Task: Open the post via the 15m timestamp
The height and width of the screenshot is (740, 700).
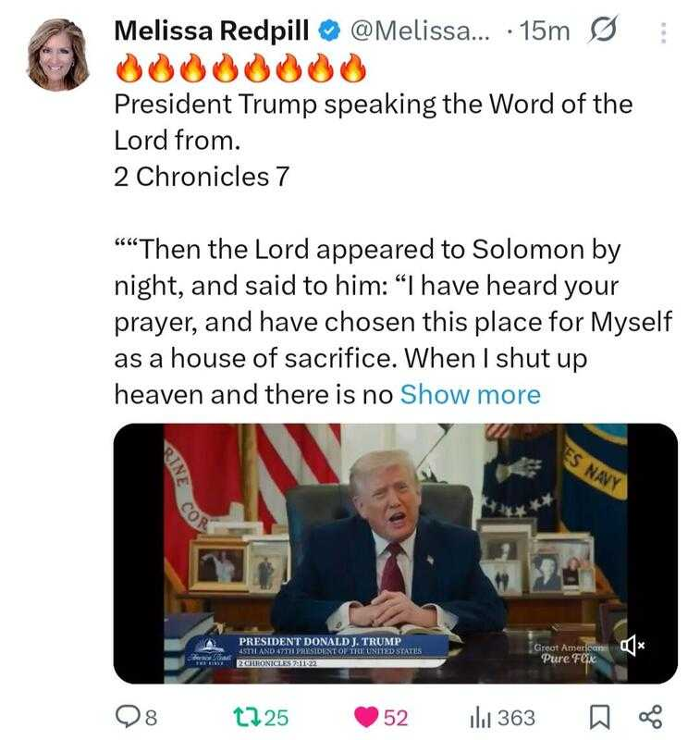Action: tap(546, 31)
